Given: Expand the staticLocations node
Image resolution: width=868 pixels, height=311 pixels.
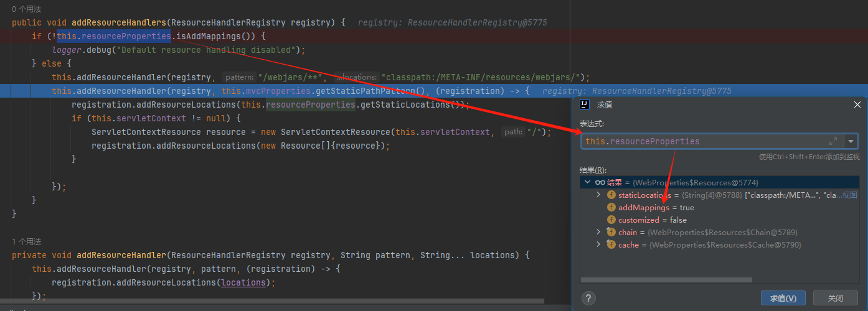Looking at the screenshot, I should (598, 195).
